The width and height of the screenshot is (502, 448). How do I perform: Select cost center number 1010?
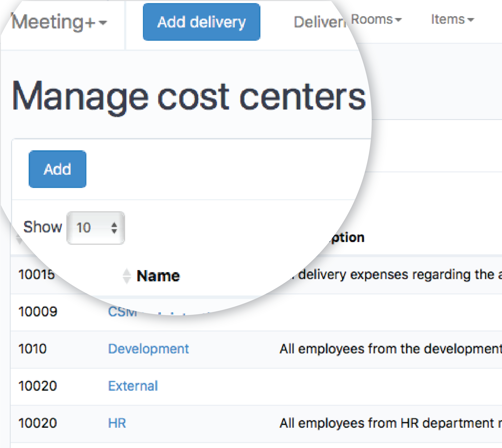33,349
